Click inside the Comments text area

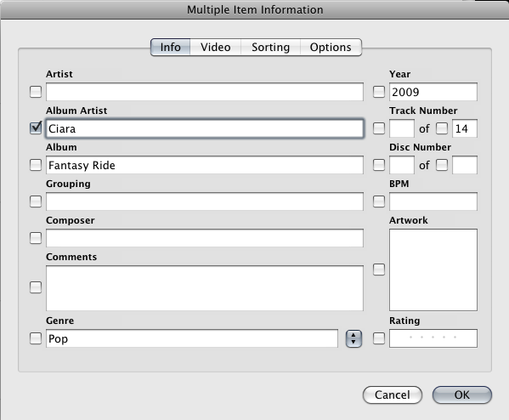pos(205,288)
